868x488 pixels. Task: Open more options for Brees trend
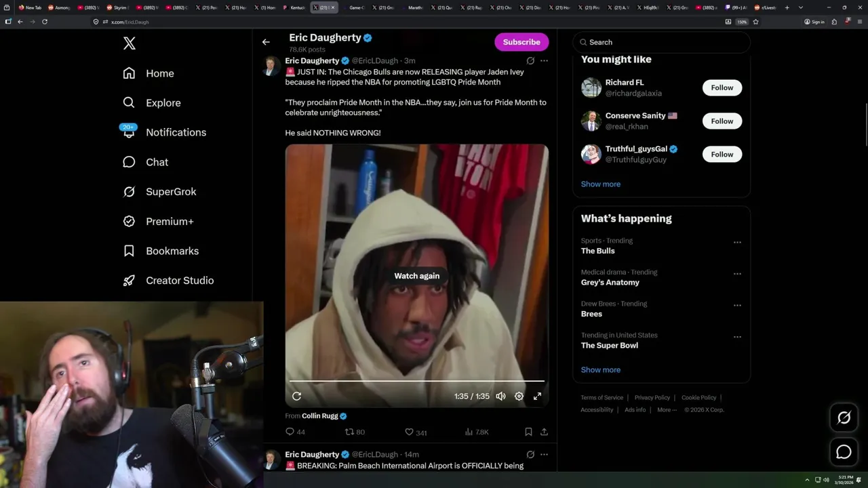pos(737,305)
